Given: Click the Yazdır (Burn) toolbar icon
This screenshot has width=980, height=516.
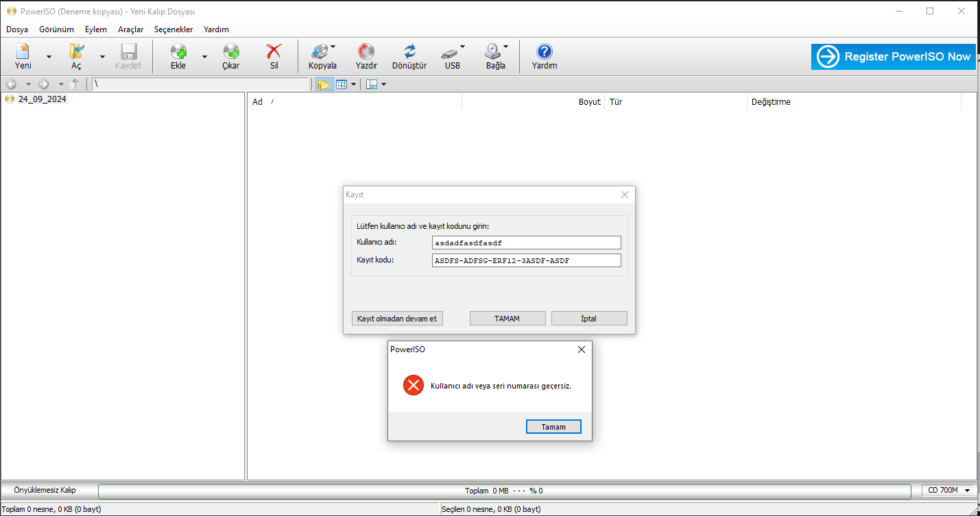Looking at the screenshot, I should point(366,56).
